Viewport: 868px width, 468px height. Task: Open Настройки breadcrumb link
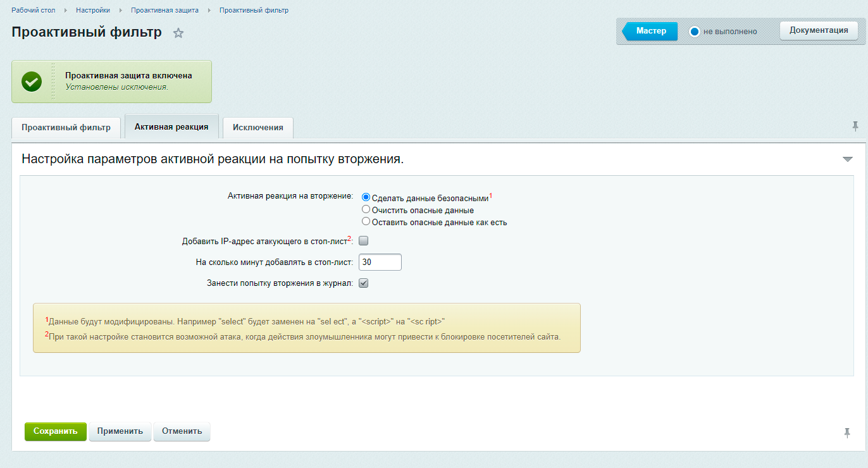tap(93, 11)
